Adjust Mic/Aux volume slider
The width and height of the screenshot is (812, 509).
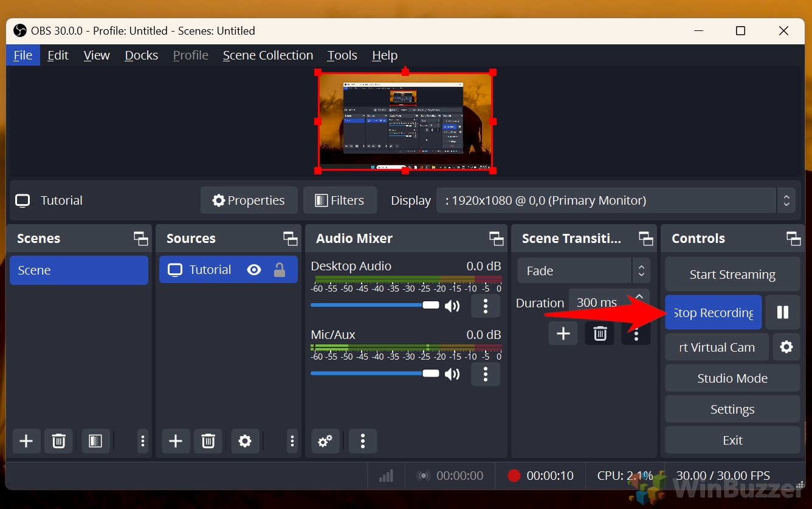click(374, 373)
